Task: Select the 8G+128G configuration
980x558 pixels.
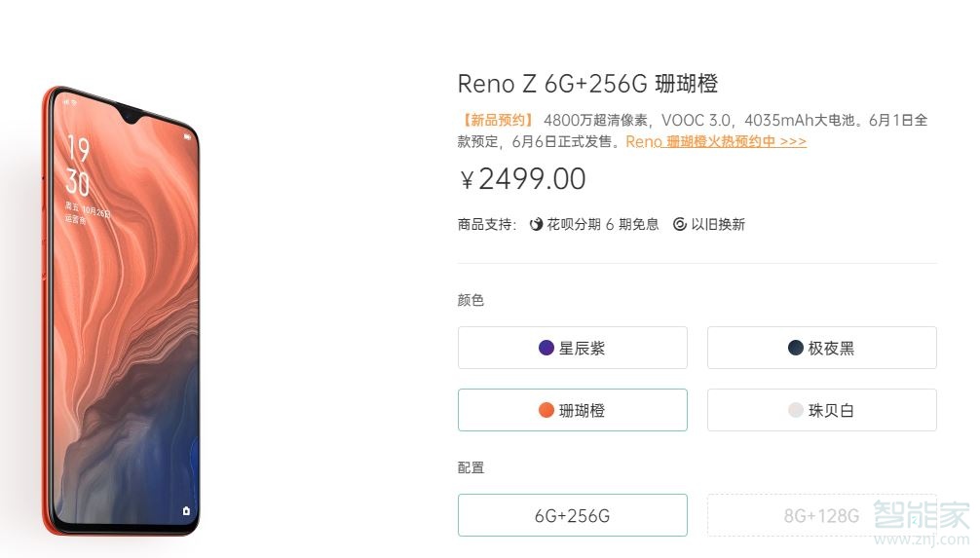Action: (x=821, y=515)
